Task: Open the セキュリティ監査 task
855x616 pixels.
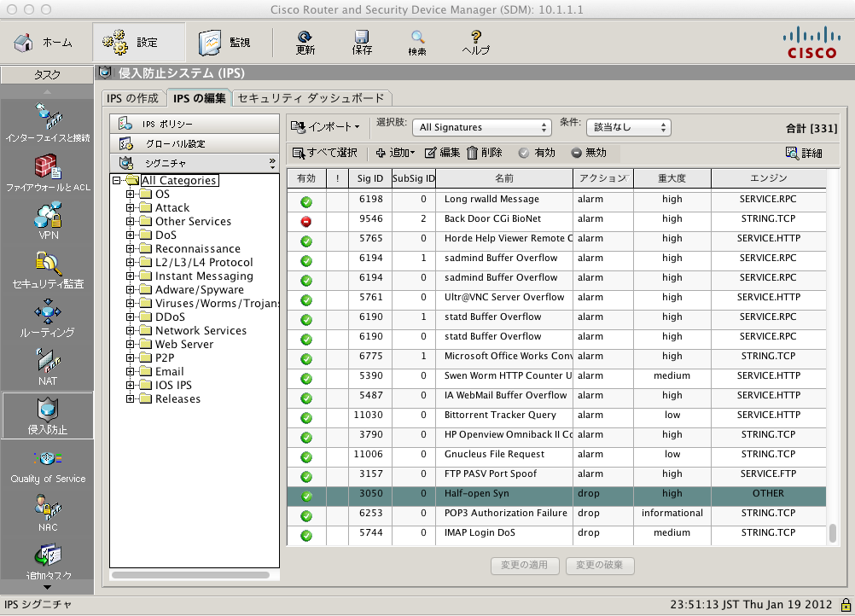Action: pyautogui.click(x=48, y=270)
